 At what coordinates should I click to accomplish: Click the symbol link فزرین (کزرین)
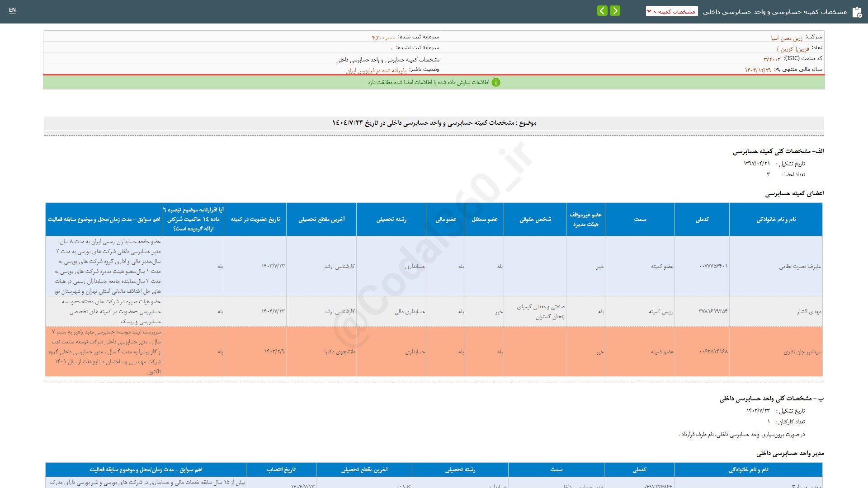[793, 49]
